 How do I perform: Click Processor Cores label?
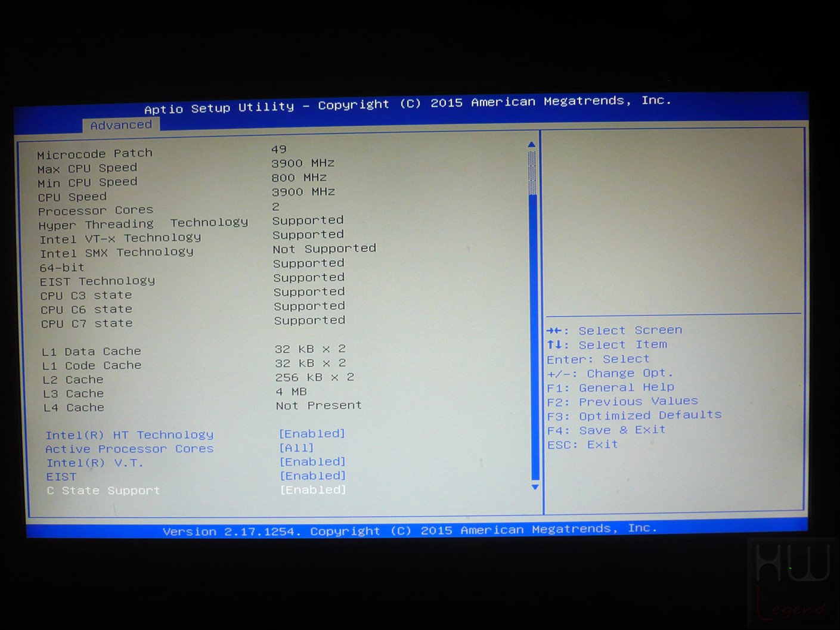coord(96,210)
